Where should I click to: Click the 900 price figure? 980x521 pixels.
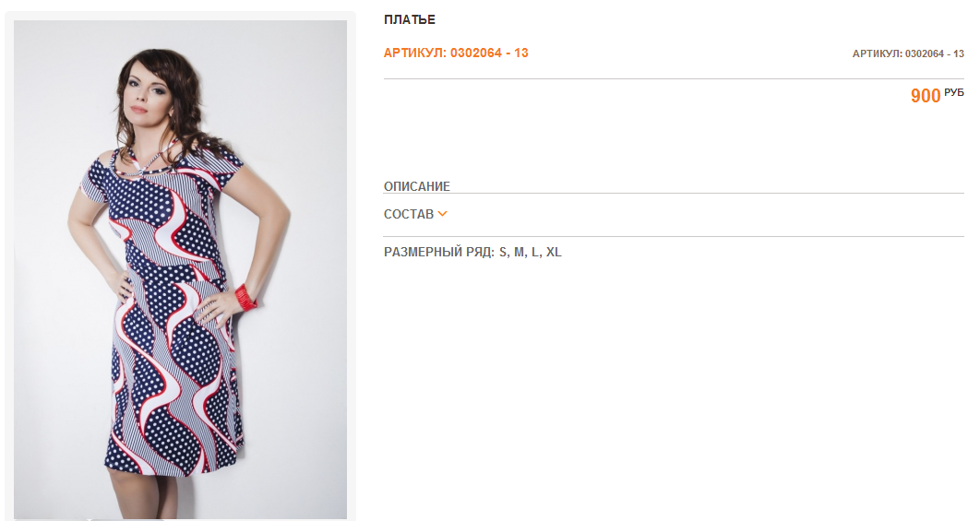tap(926, 96)
